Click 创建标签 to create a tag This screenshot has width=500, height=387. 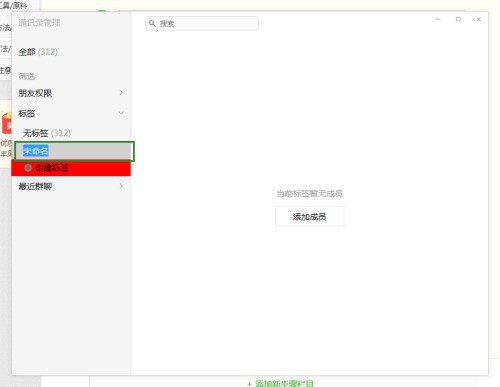(x=52, y=168)
